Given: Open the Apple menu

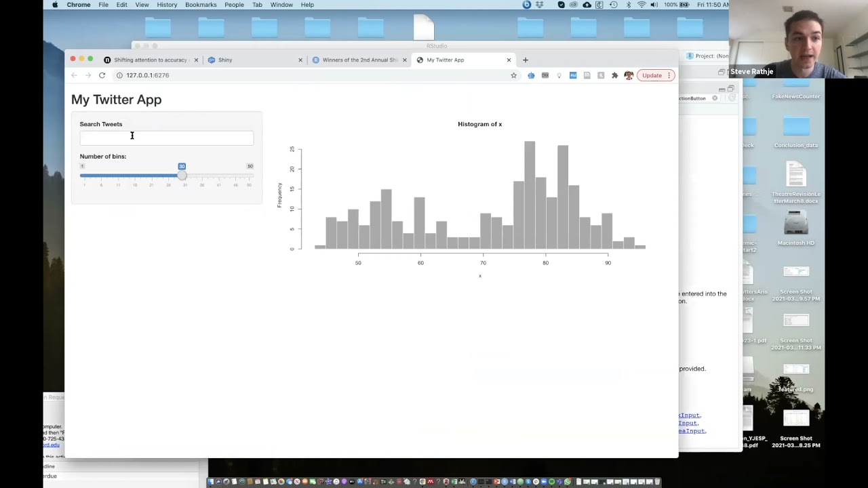Looking at the screenshot, I should pos(55,5).
